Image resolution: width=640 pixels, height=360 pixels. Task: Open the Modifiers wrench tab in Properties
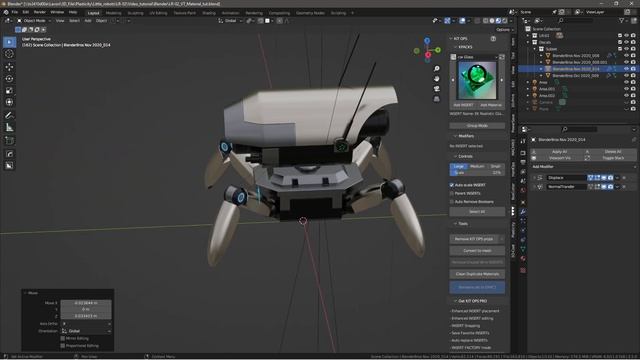[x=523, y=211]
